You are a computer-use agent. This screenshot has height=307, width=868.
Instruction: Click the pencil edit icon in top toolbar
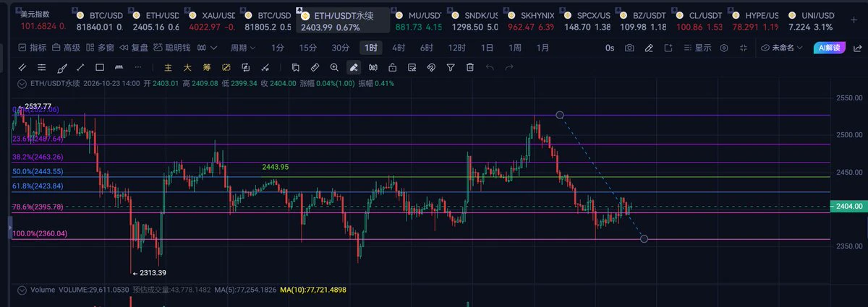point(649,48)
